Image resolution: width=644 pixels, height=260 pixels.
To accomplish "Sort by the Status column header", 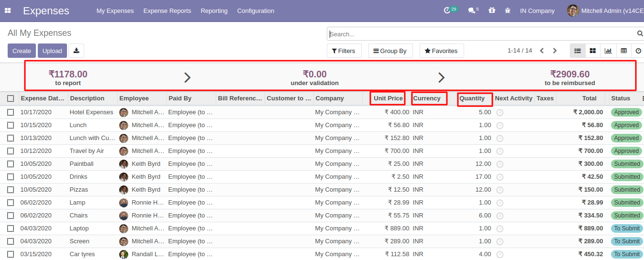I will point(621,98).
